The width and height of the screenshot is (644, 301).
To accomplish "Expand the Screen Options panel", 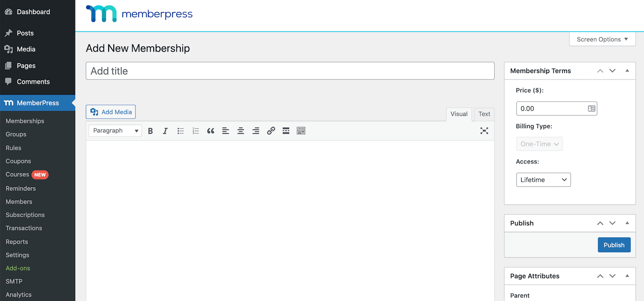I will tap(602, 39).
